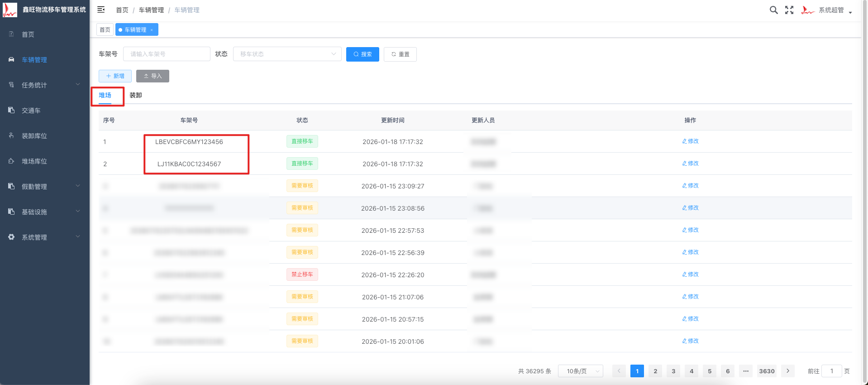This screenshot has height=385, width=868.
Task: Click the 更新时间 column header
Action: pyautogui.click(x=393, y=120)
